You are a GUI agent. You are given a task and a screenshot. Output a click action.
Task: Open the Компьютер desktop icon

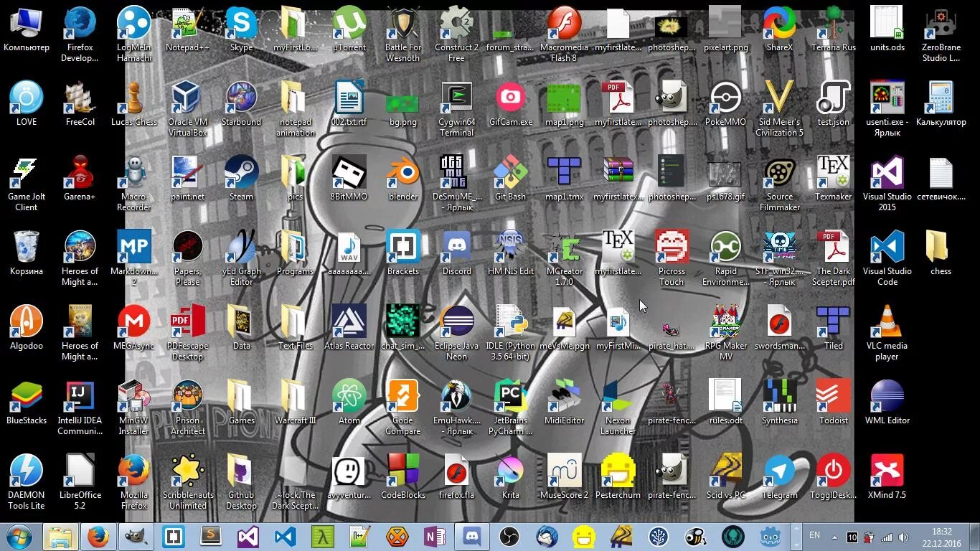[27, 30]
